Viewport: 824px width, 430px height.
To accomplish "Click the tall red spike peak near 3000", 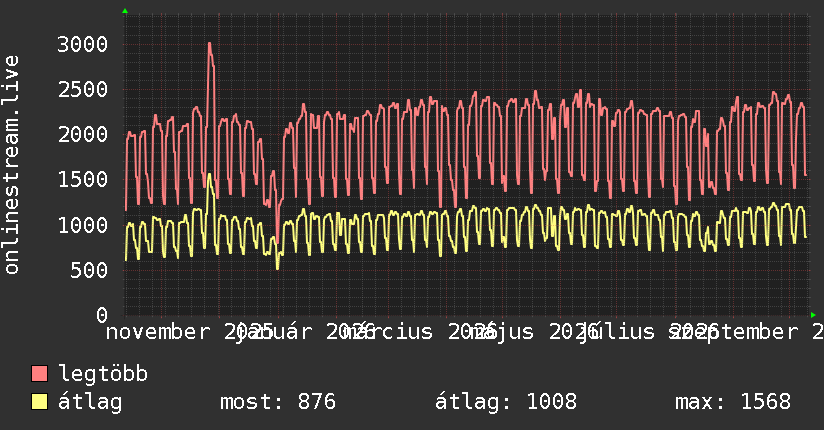I will coord(210,44).
